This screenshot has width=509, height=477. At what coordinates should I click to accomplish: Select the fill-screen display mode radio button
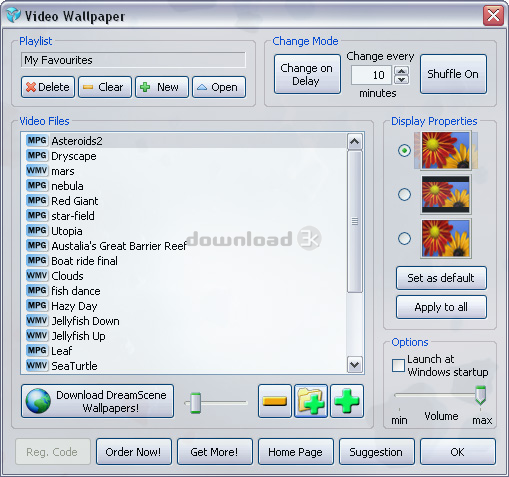pyautogui.click(x=404, y=151)
